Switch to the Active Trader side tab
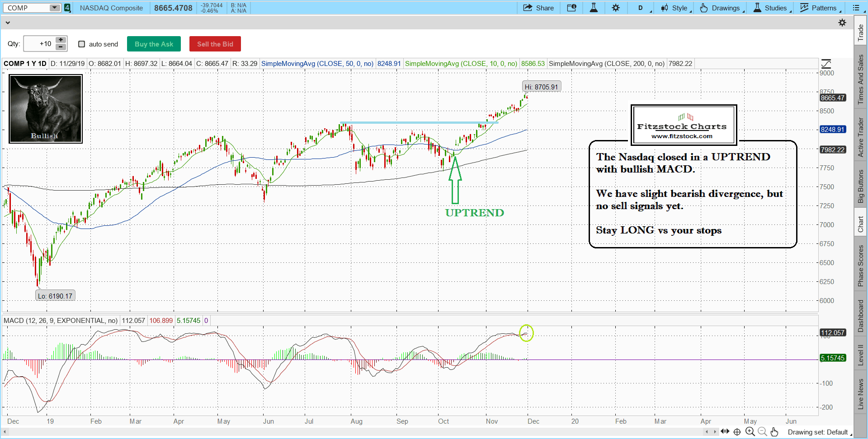The image size is (868, 439). tap(861, 137)
